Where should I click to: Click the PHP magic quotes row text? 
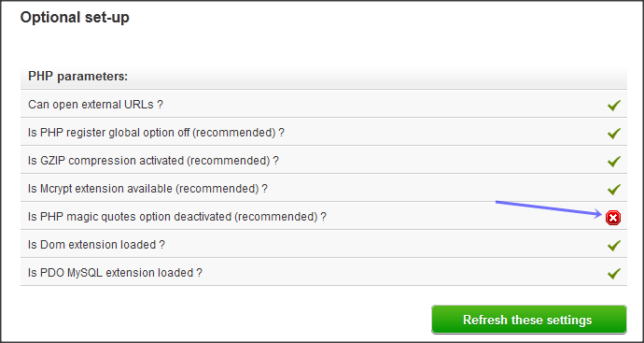point(177,217)
